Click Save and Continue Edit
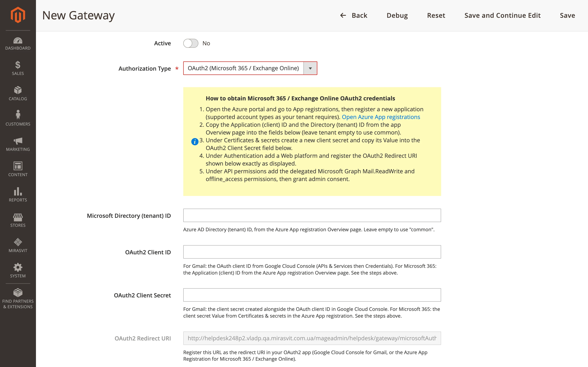The height and width of the screenshot is (367, 588). pos(502,15)
